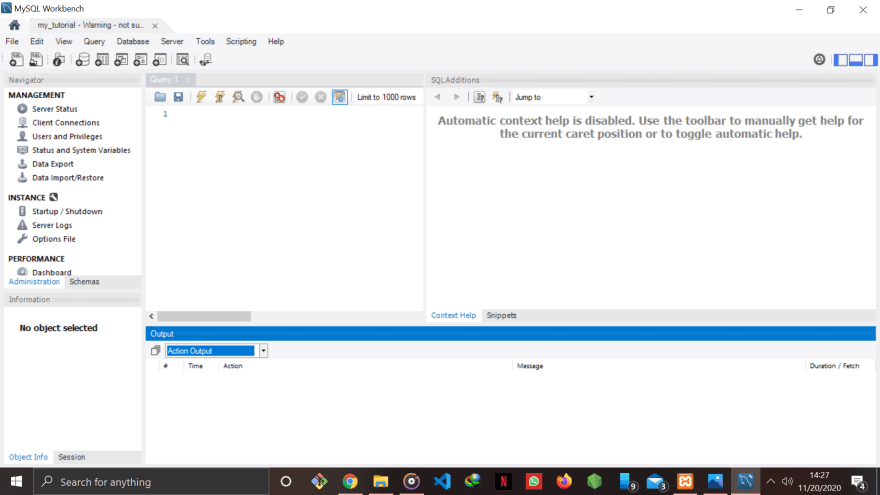Open the Tools menu
This screenshot has width=880, height=495.
pos(205,42)
